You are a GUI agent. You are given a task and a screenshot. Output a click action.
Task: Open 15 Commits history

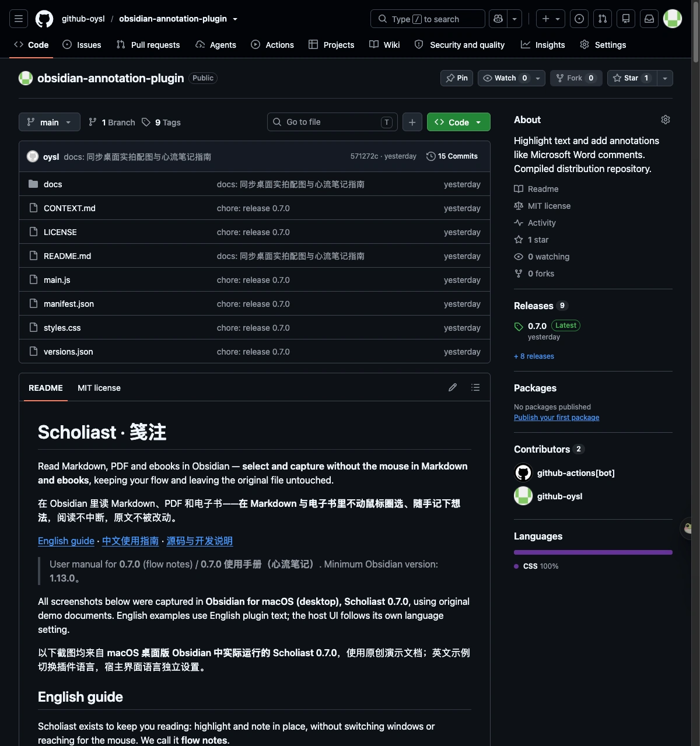coord(452,156)
